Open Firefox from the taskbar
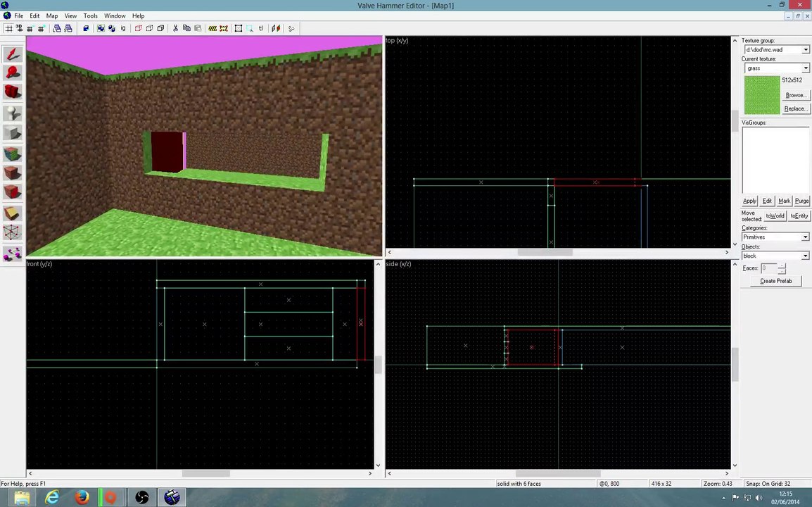 coord(82,498)
